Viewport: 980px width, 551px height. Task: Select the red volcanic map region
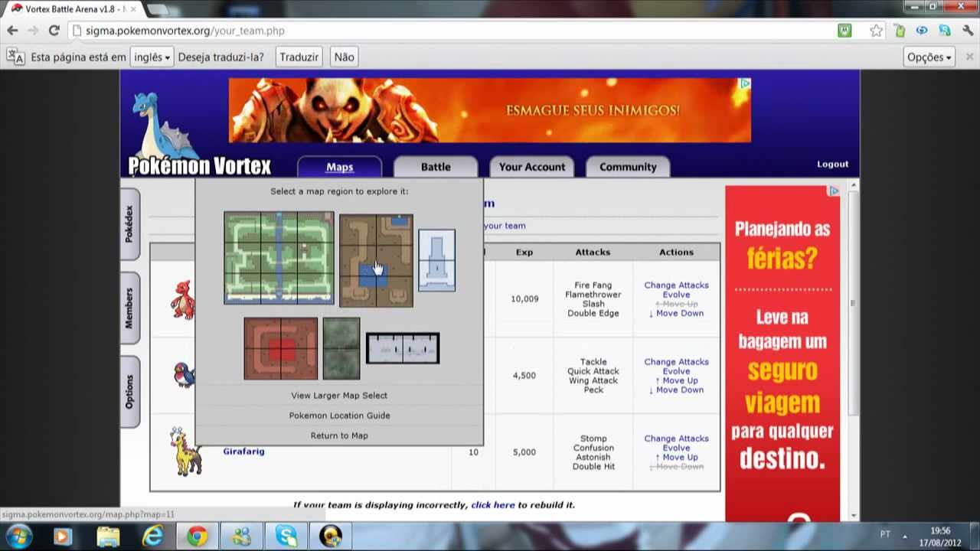(x=280, y=348)
